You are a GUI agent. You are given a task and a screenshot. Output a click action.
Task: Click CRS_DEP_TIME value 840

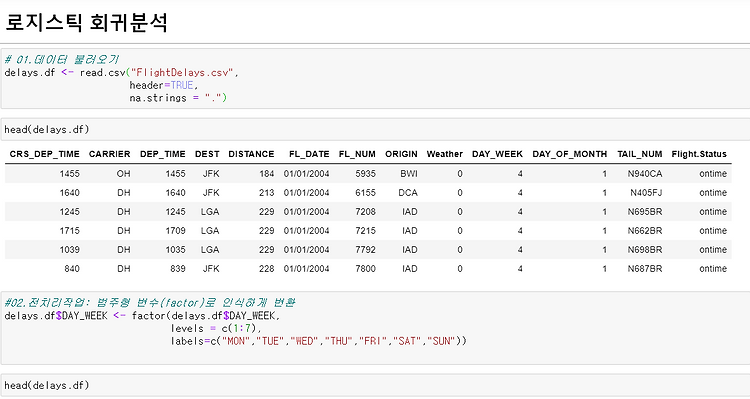[x=72, y=268]
